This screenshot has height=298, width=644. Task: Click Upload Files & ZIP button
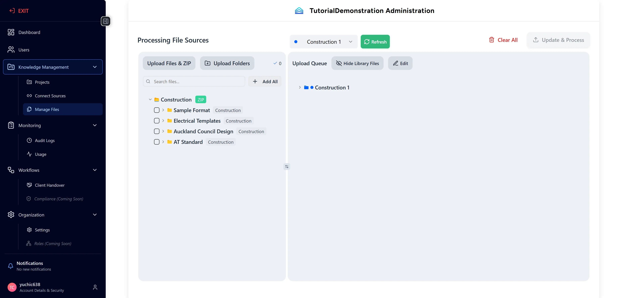169,63
